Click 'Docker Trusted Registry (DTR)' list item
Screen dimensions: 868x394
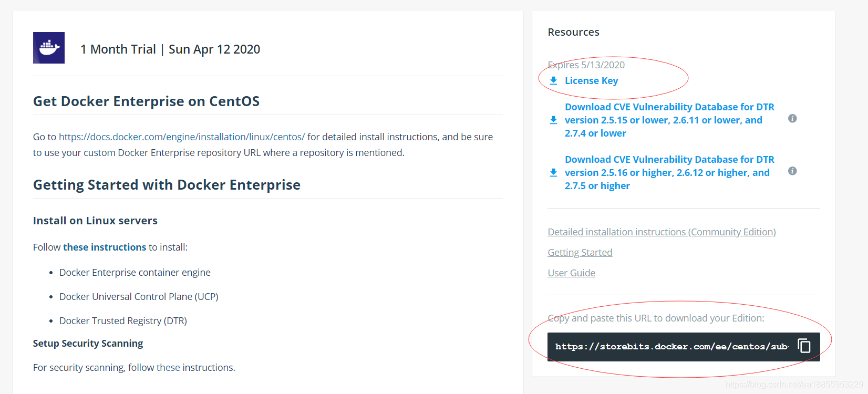[x=123, y=320]
